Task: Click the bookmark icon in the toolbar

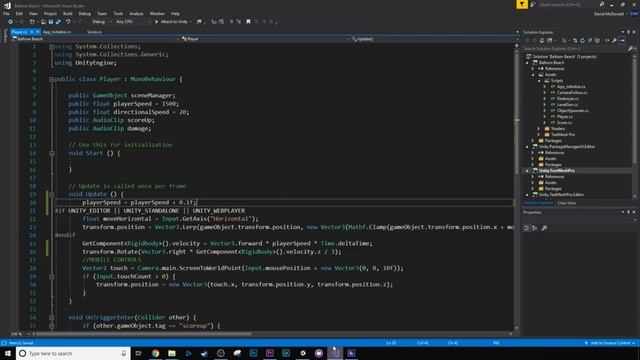Action: (248, 22)
